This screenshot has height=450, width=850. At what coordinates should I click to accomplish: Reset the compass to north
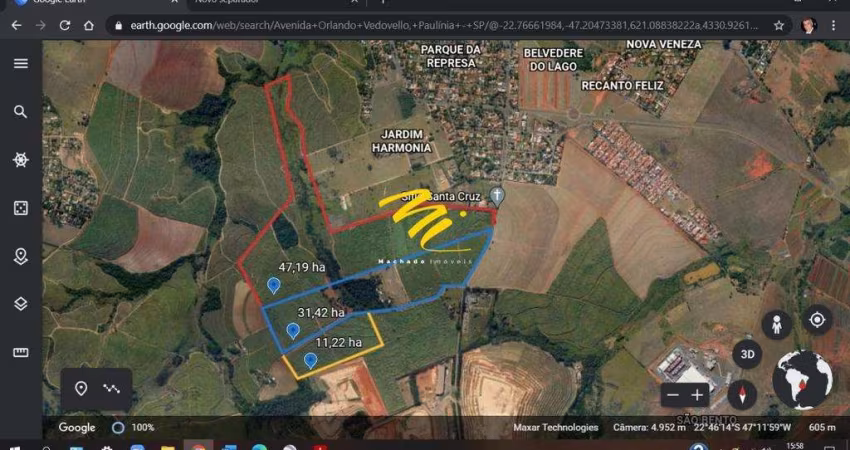[x=742, y=395]
